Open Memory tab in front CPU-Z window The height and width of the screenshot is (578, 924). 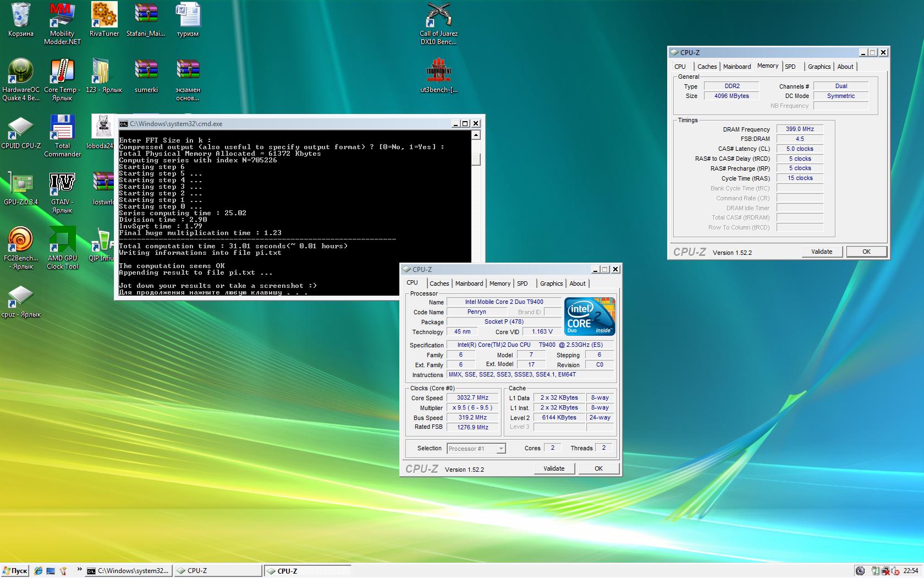(x=500, y=283)
